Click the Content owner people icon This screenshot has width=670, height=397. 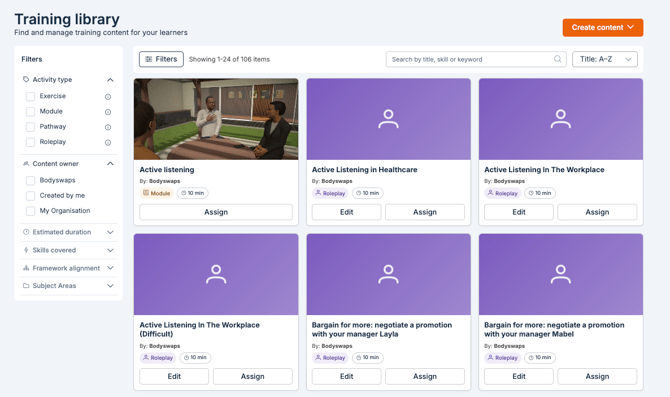coord(26,164)
